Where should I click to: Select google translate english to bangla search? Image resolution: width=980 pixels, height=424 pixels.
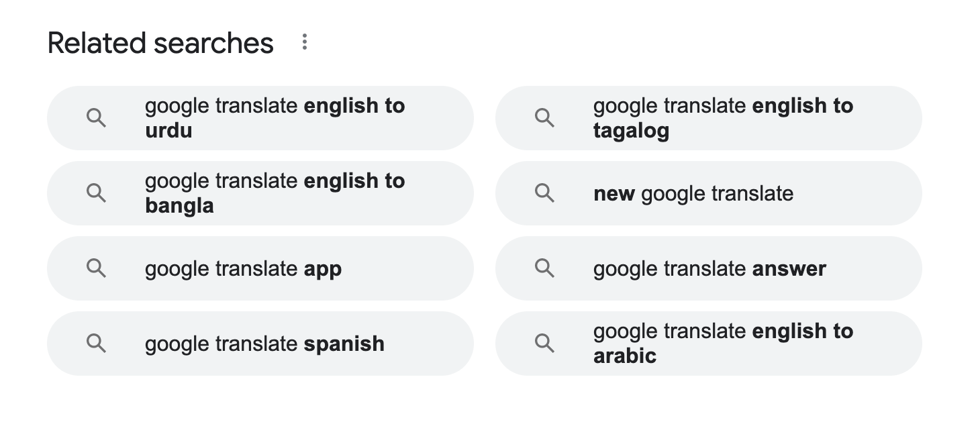(x=260, y=193)
